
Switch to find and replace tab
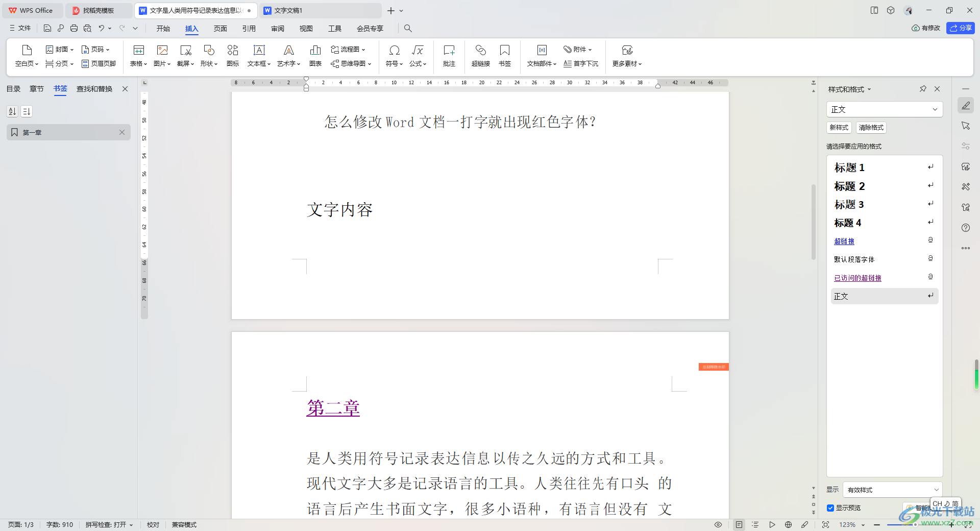tap(94, 89)
